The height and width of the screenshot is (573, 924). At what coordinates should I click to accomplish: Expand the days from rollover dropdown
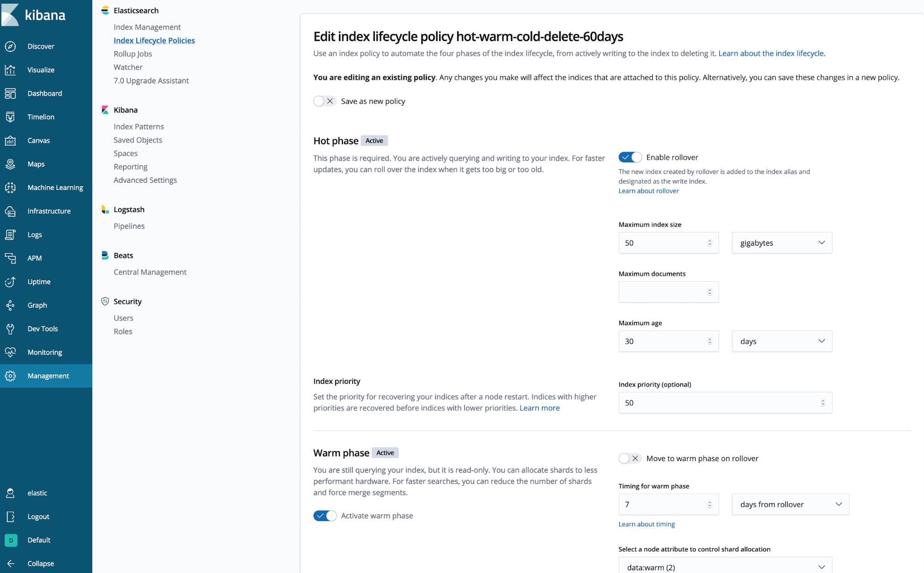tap(782, 505)
